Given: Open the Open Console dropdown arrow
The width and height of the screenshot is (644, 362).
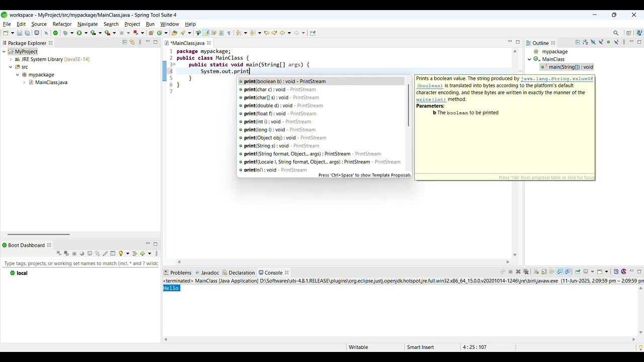Looking at the screenshot, I should (x=607, y=272).
